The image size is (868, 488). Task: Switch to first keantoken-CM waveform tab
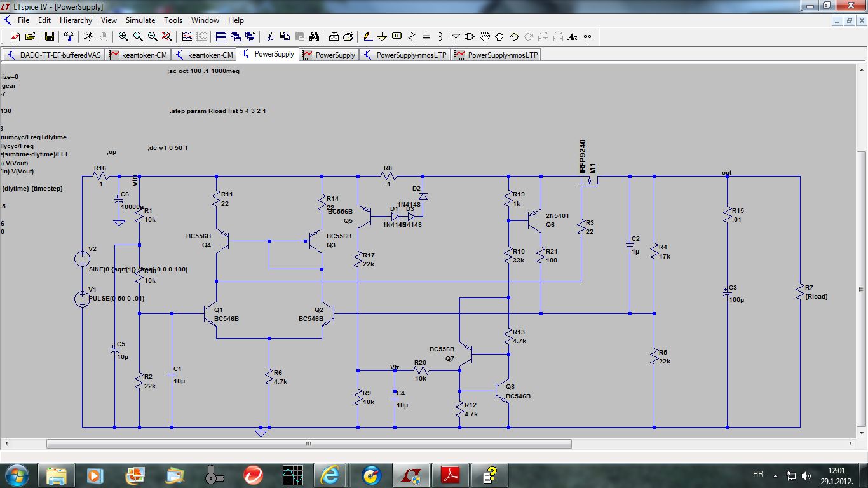click(x=139, y=55)
